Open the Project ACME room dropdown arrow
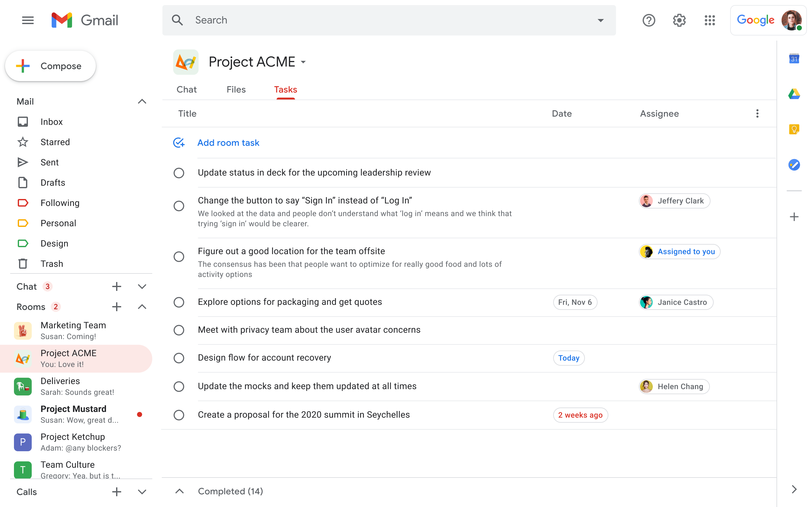Viewport: 812px width, 507px height. [x=303, y=62]
